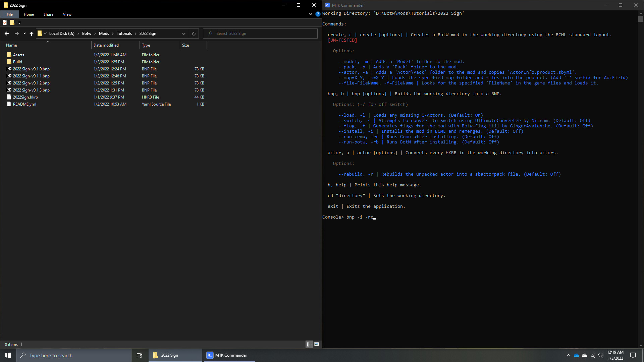Open File Explorer help with the question mark icon
This screenshot has height=362, width=644.
point(318,14)
